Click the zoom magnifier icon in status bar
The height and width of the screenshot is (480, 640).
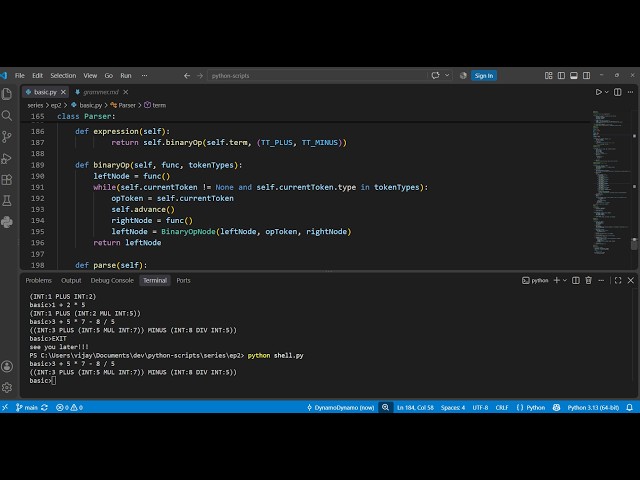(x=385, y=407)
